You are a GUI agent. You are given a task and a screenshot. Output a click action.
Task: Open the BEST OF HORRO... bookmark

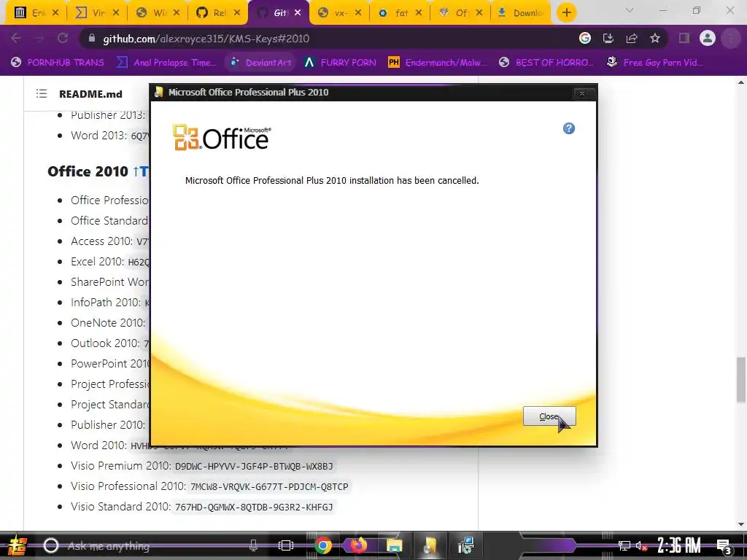[x=546, y=63]
